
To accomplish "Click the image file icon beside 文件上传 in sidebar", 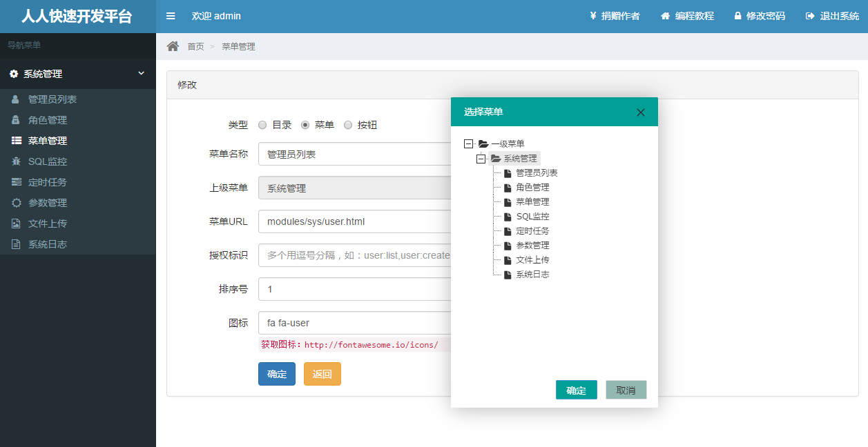I will [x=15, y=223].
